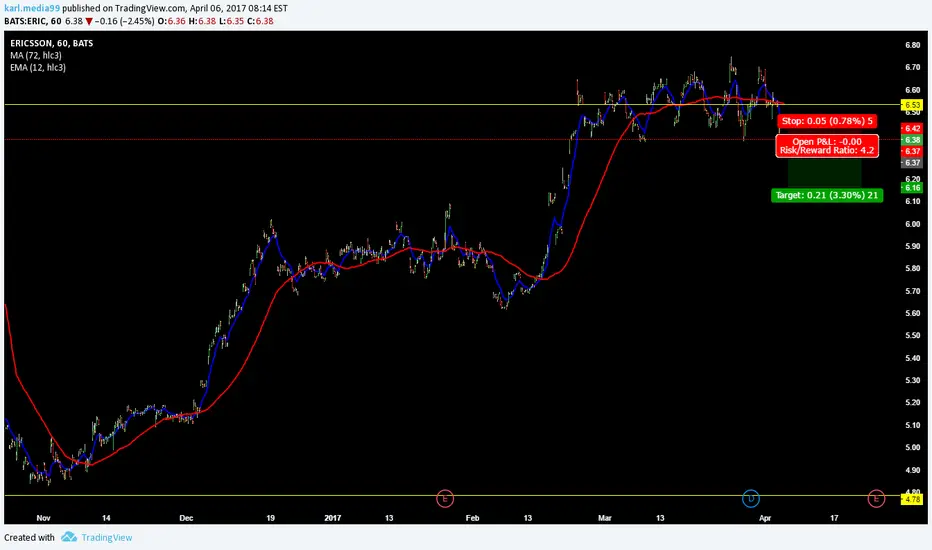Click the 5.50 price axis label
Screen dimensions: 932x550
[912, 336]
